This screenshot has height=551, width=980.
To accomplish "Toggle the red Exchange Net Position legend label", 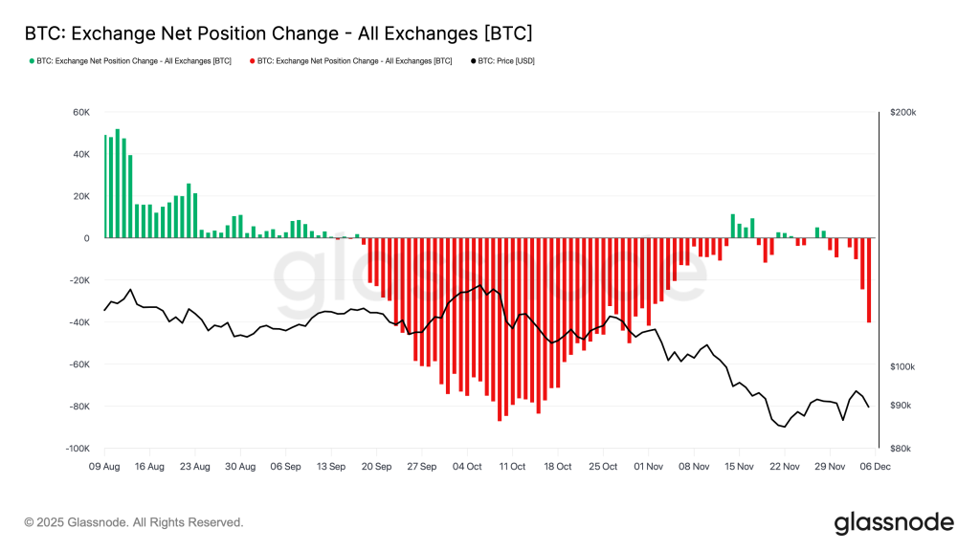I will pyautogui.click(x=355, y=60).
